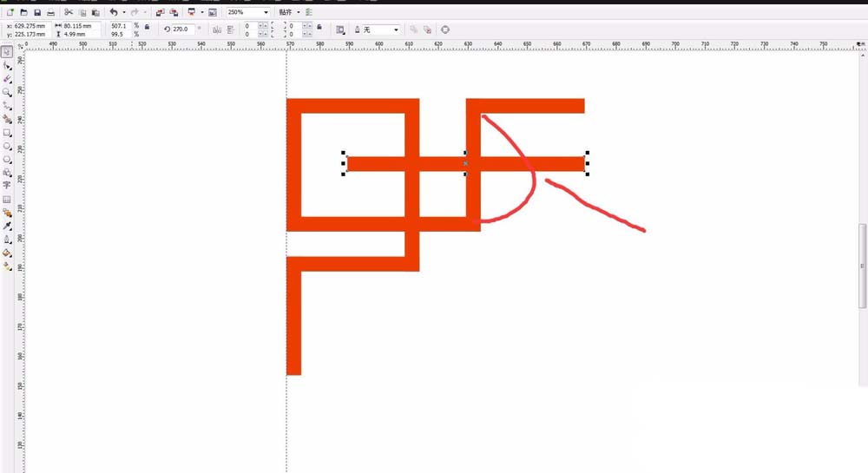Open a file with the folder icon
The height and width of the screenshot is (473, 868).
pos(23,12)
